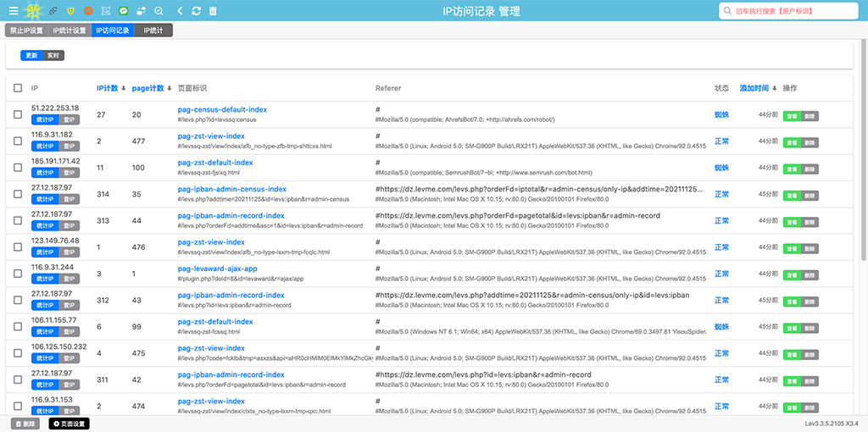
Task: Click 页面设置 button at the bottom
Action: tap(69, 424)
